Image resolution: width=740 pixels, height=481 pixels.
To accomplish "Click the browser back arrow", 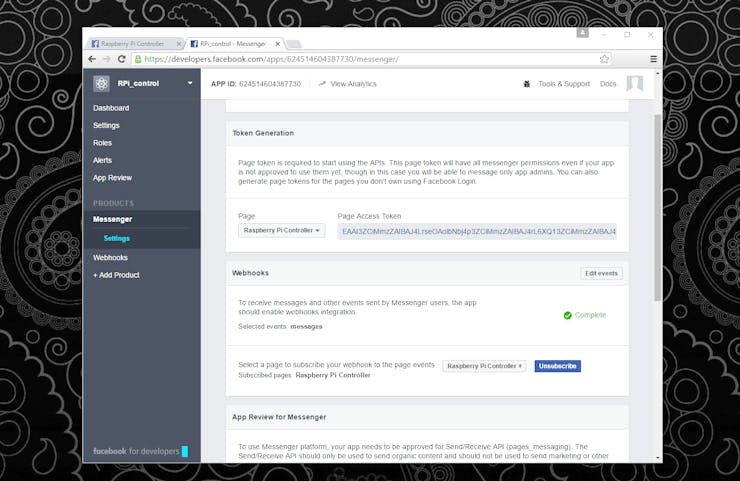I will coord(92,59).
